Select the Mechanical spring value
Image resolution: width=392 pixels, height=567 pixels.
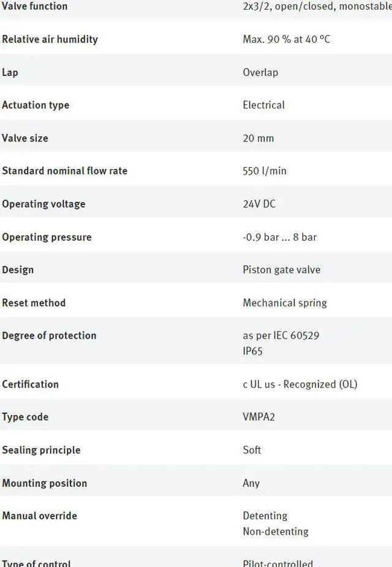pos(285,302)
